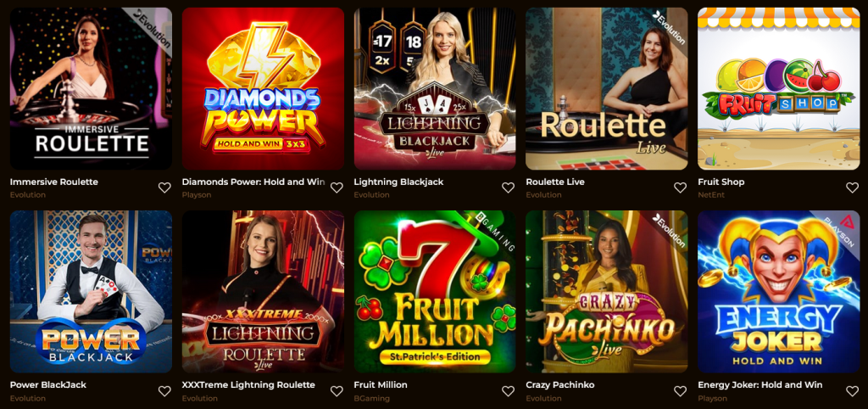868x409 pixels.
Task: Open the NetEnt provider link
Action: click(711, 195)
